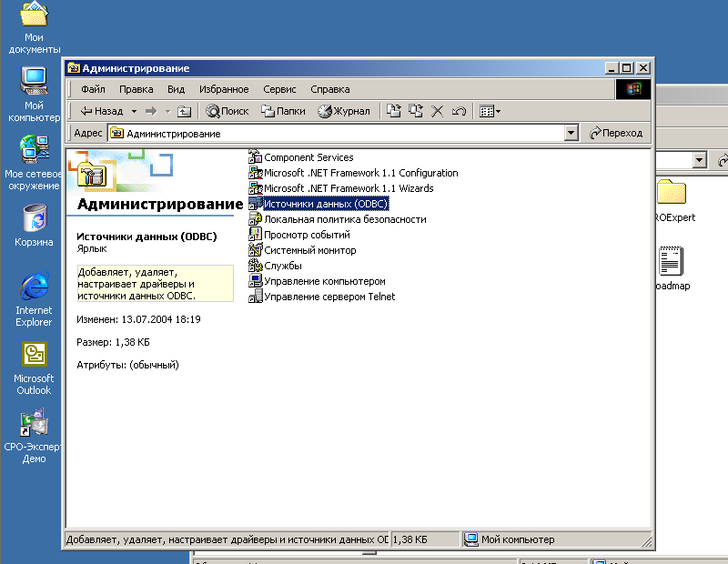Click the forward arrow toolbar button
This screenshot has width=728, height=564.
pyautogui.click(x=151, y=111)
